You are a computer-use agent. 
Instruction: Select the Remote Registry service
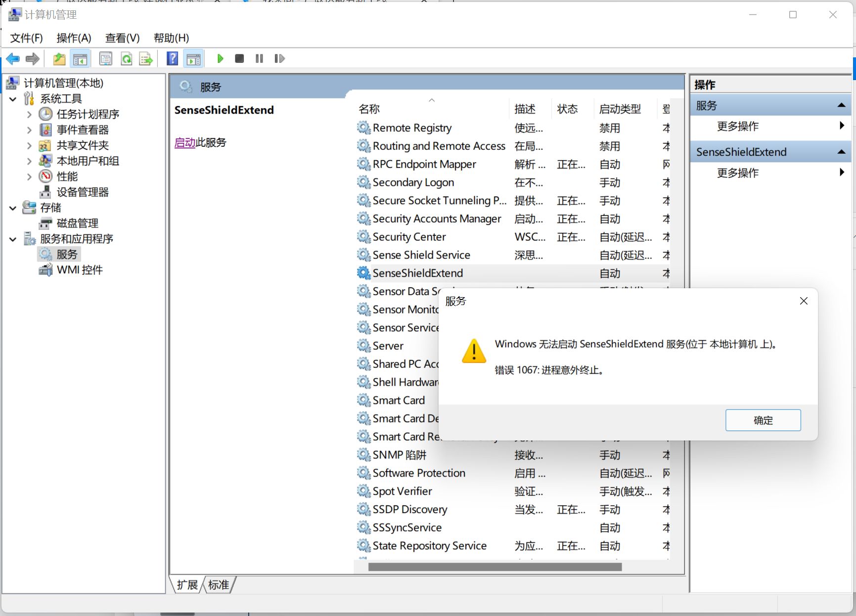pyautogui.click(x=513, y=128)
